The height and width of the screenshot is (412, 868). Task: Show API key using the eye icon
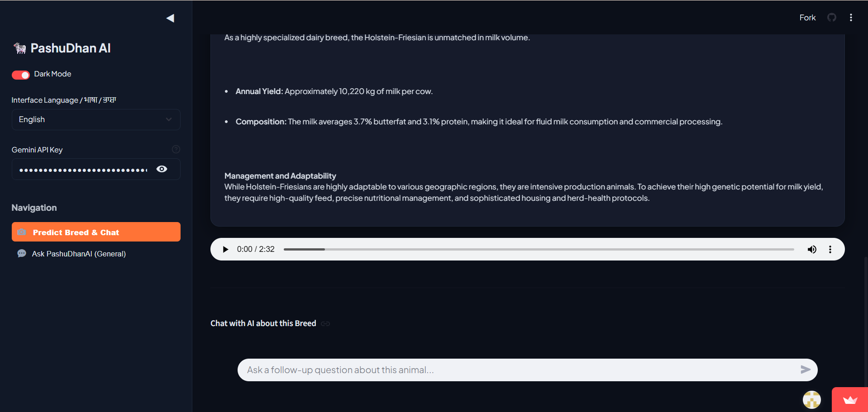click(x=162, y=169)
